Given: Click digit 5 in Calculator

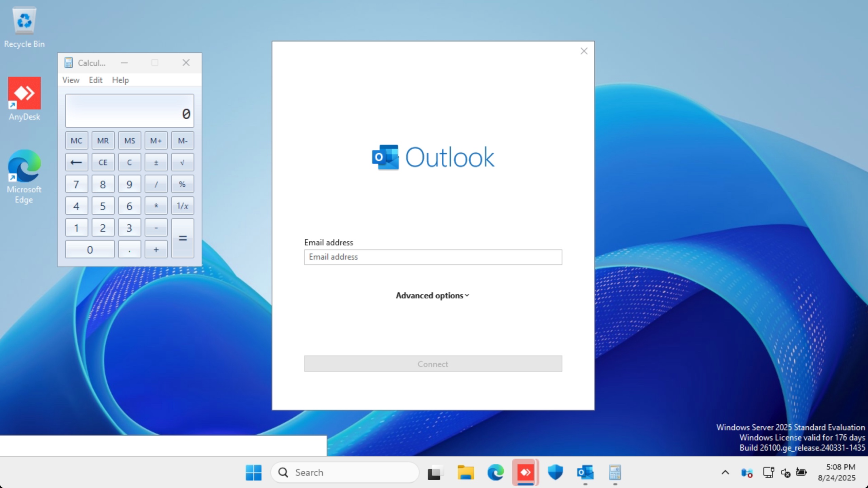Looking at the screenshot, I should pyautogui.click(x=103, y=206).
